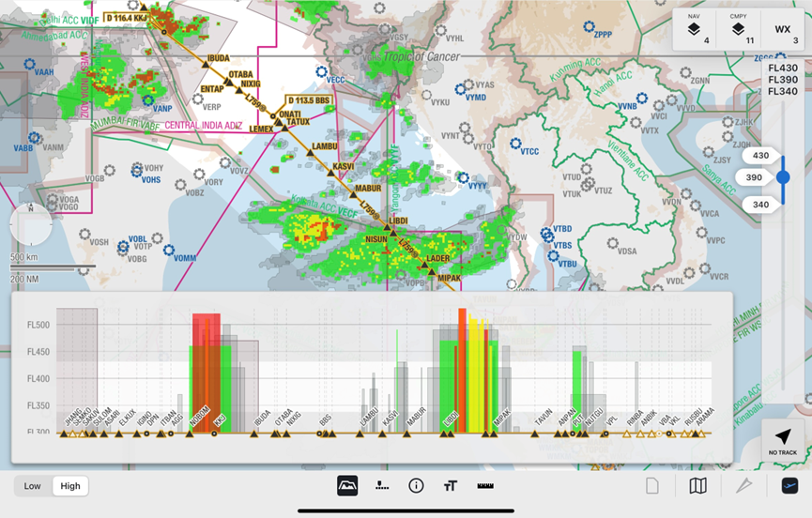Viewport: 812px width, 518px height.
Task: Click the compass north indicator
Action: point(29,224)
